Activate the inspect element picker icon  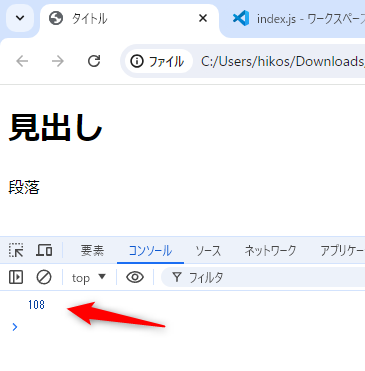pyautogui.click(x=16, y=250)
